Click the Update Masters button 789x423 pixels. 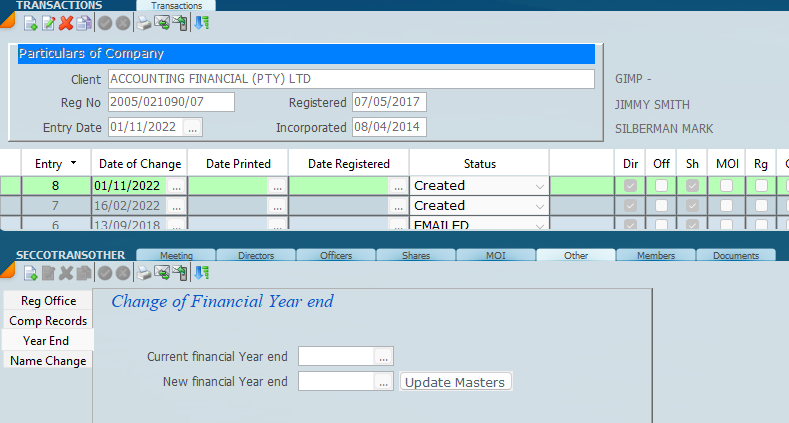pyautogui.click(x=456, y=382)
